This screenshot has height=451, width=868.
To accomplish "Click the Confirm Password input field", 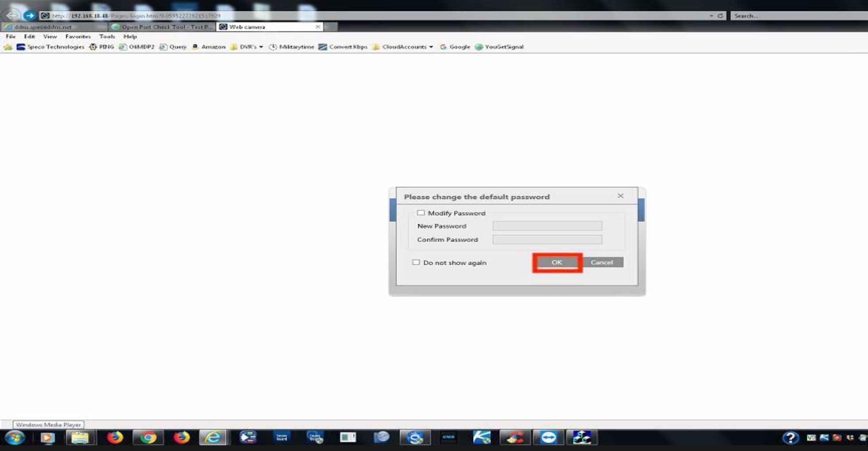I will click(547, 240).
